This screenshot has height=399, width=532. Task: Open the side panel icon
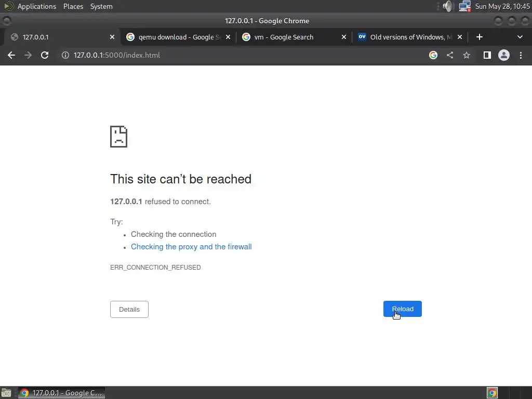pos(487,55)
